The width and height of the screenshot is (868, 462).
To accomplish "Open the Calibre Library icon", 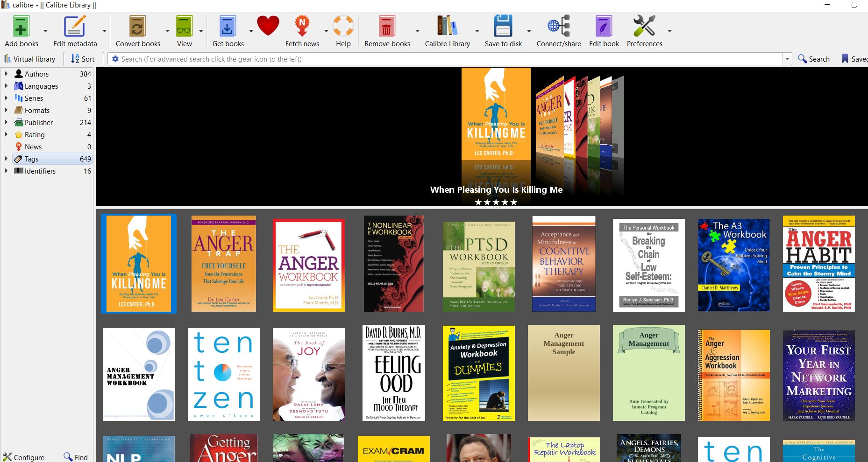I will click(447, 26).
